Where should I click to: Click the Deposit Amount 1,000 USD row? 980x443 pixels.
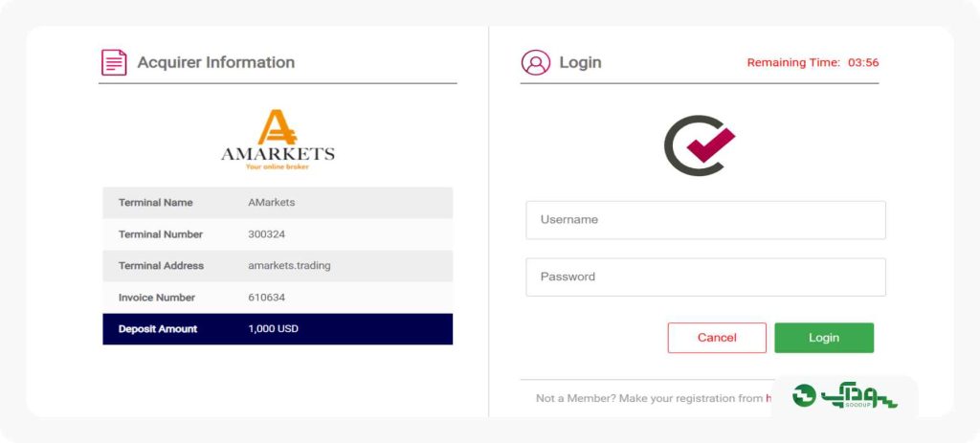[x=278, y=328]
